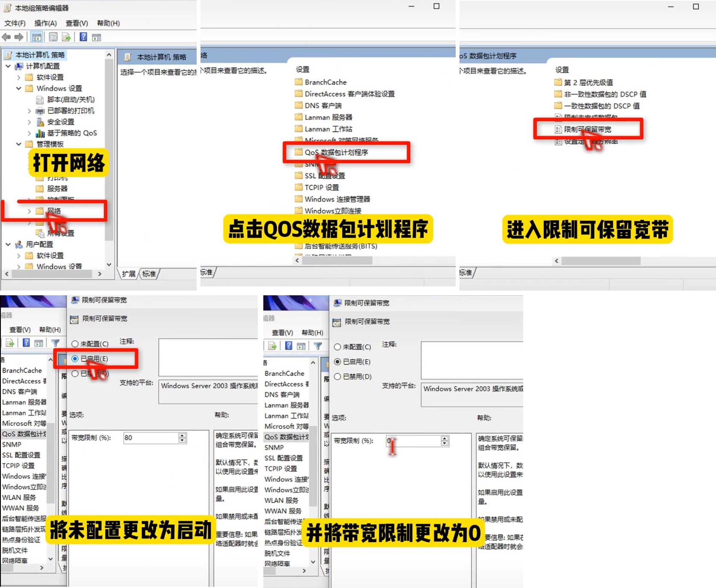Expand 软件设置 under 用户配置
716x588 pixels.
[x=19, y=256]
